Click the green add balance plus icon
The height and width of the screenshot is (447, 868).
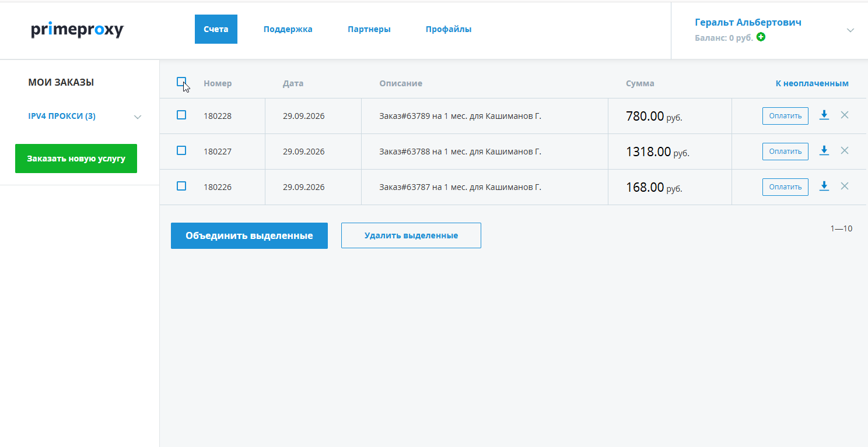(761, 37)
